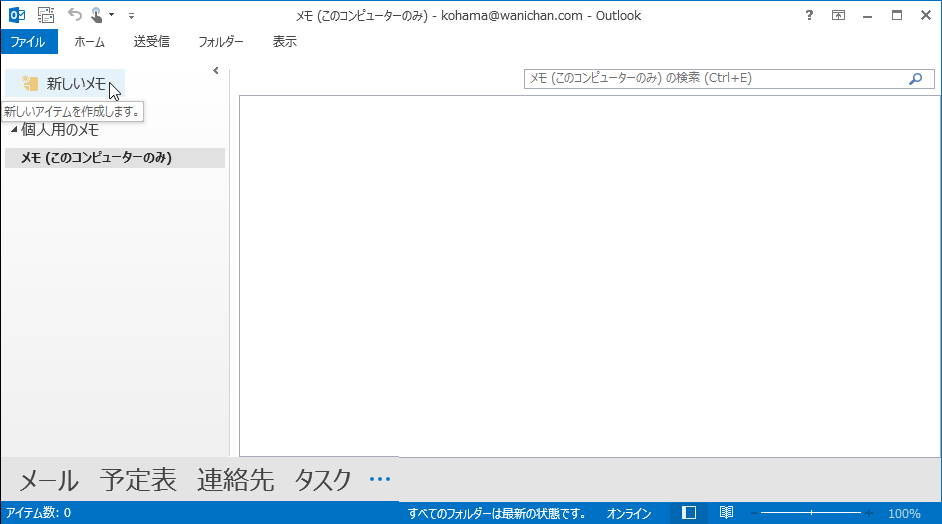Screen dimensions: 942x524
Task: Go to メール in navigation bar
Action: 49,480
